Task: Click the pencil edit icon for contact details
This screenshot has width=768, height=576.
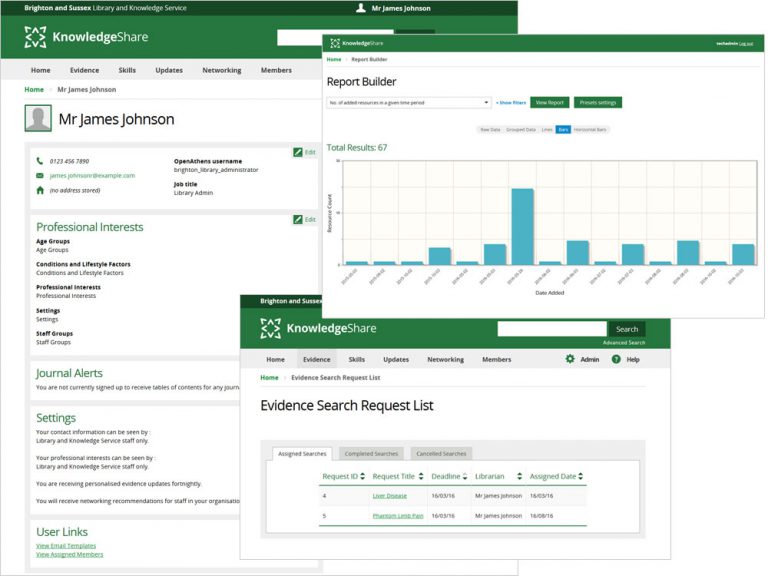Action: (x=298, y=152)
